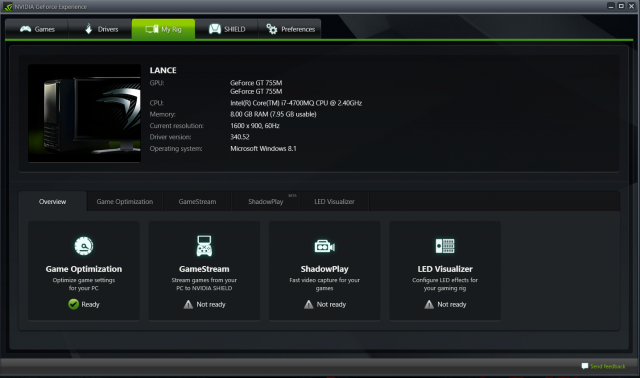
Task: Open the GameStream sub-tab
Action: [197, 201]
